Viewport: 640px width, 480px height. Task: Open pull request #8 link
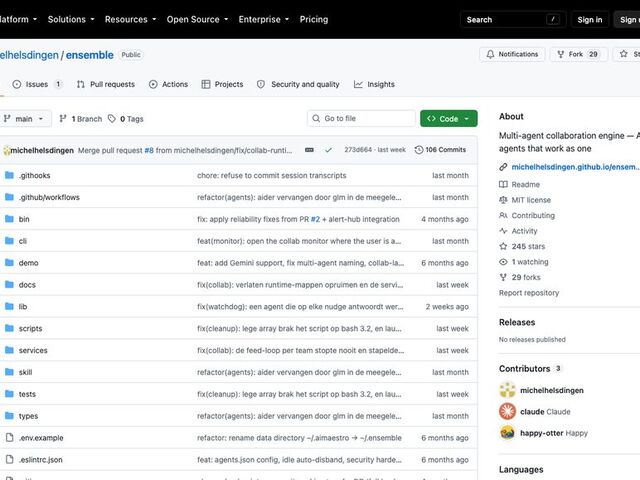pos(149,150)
